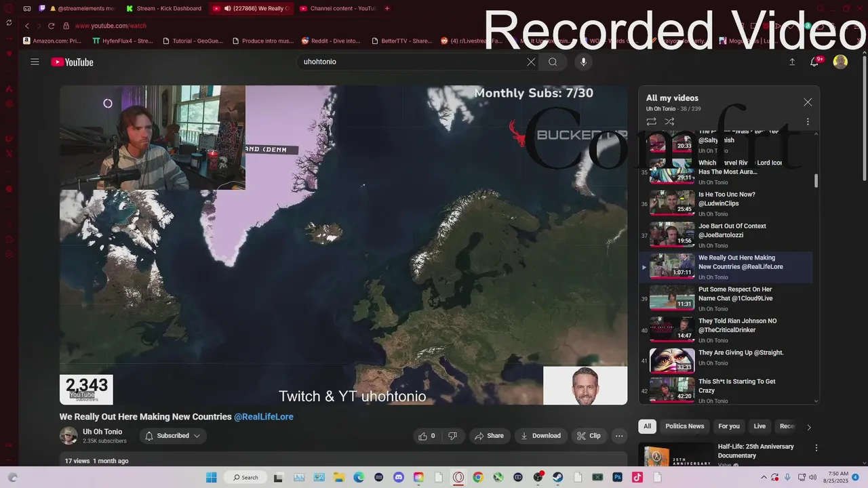Viewport: 868px width, 488px height.
Task: Go back in the browser
Action: pyautogui.click(x=26, y=26)
